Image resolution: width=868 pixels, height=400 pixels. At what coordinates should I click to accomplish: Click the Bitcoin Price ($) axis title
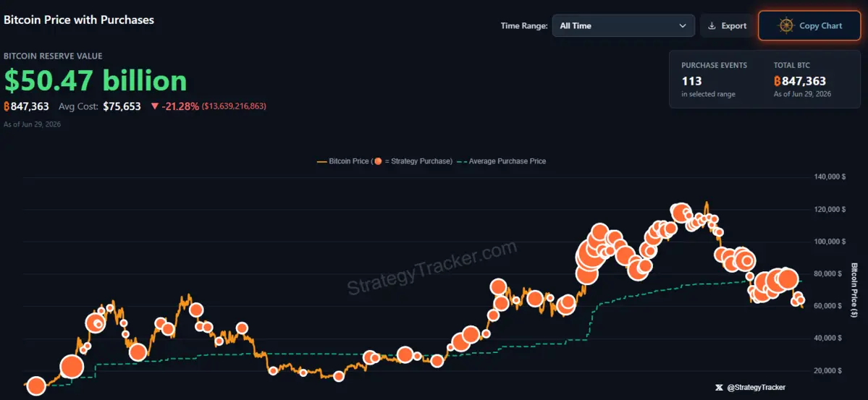point(853,290)
